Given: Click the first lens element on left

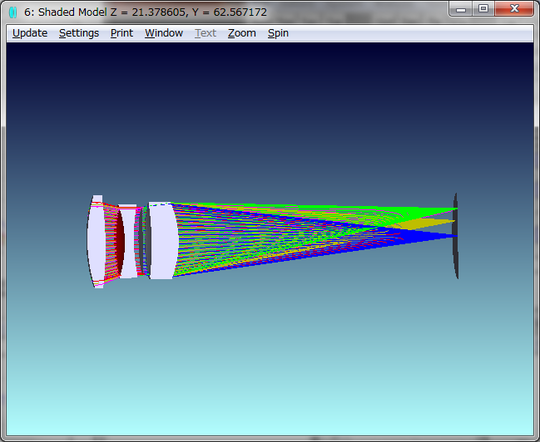Looking at the screenshot, I should tap(96, 241).
